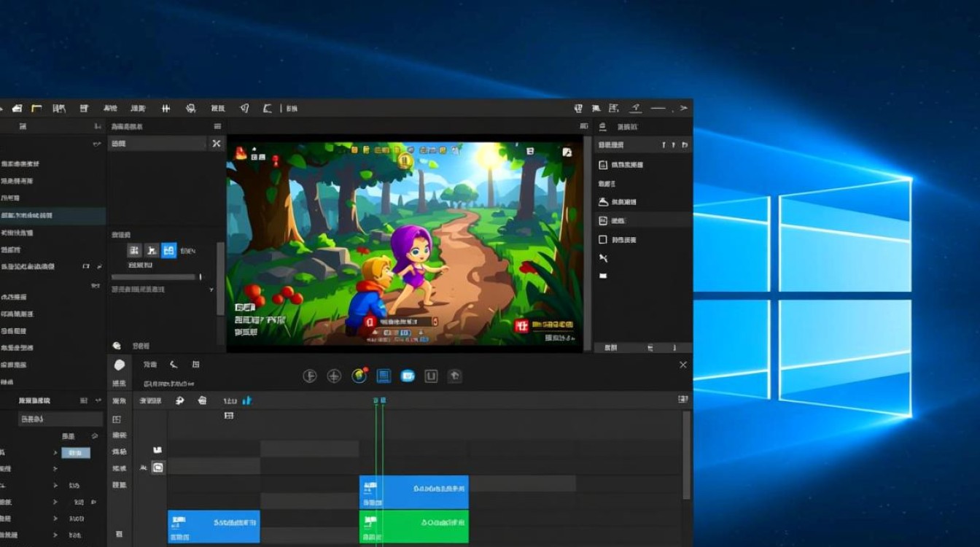Click the blue bar chart icon in timeline toolbar
The image size is (980, 547).
pyautogui.click(x=247, y=400)
